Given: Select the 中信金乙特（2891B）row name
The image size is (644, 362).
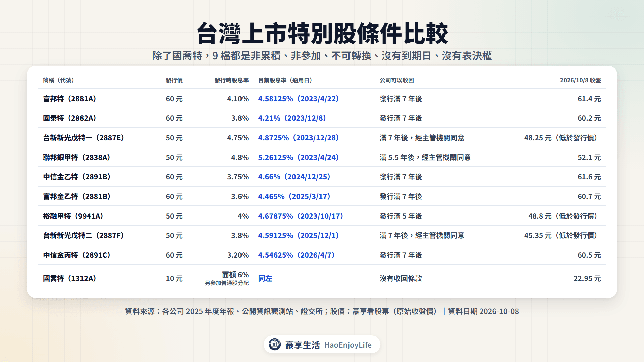Looking at the screenshot, I should pyautogui.click(x=77, y=177).
